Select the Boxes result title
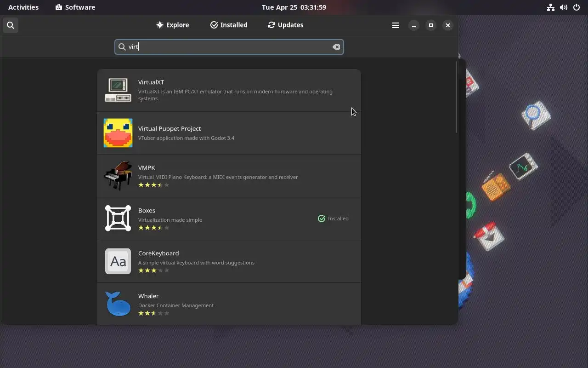Viewport: 588px width, 368px height. pos(147,210)
